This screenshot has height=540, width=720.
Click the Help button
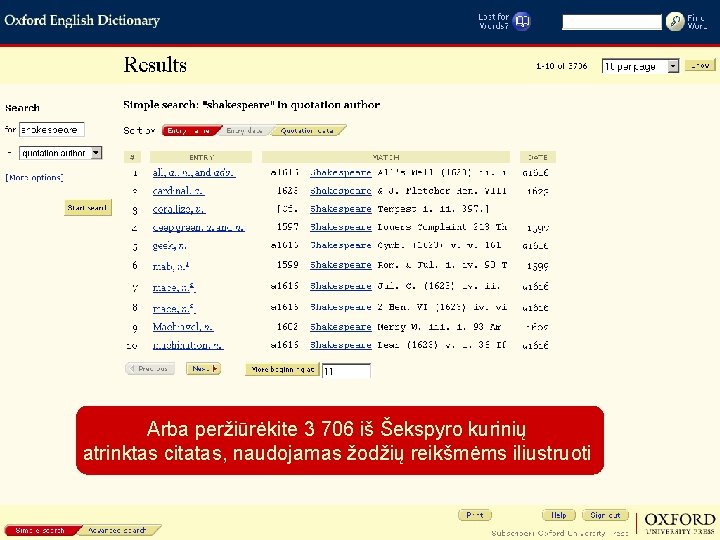point(559,515)
